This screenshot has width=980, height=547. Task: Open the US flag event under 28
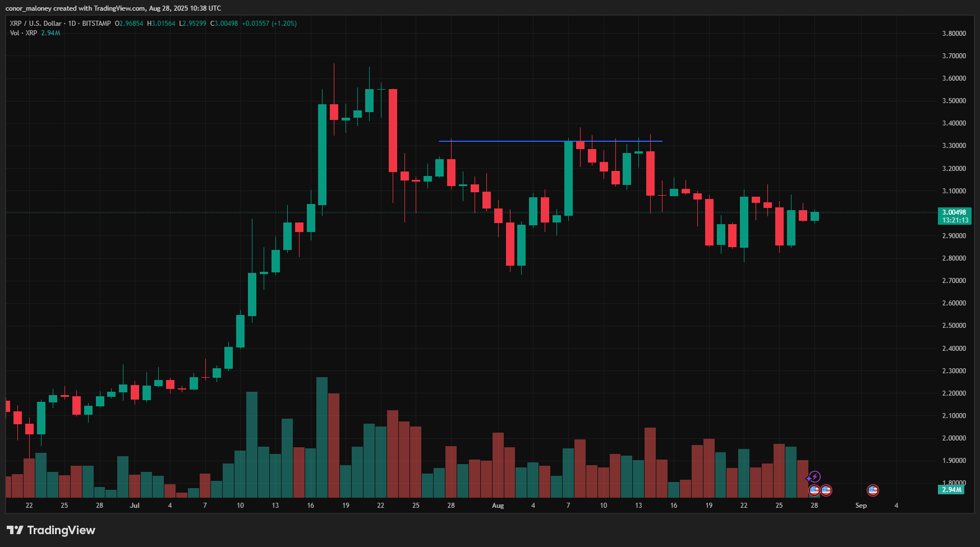coord(815,490)
